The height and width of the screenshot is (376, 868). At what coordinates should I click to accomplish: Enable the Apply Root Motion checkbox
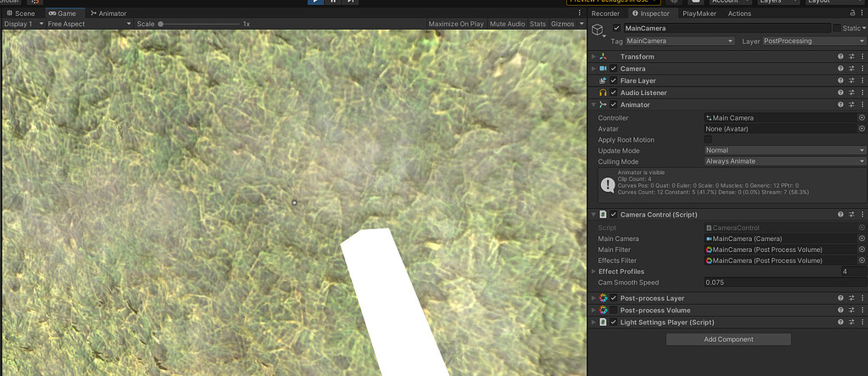708,140
